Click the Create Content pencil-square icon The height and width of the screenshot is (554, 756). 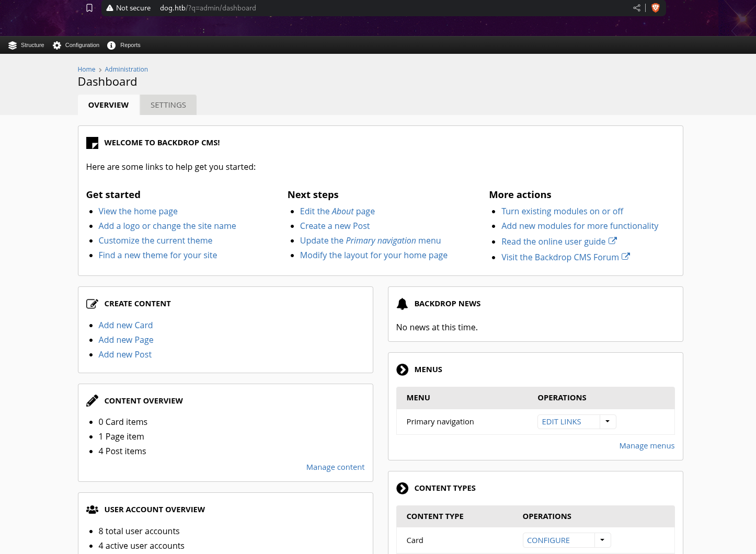pyautogui.click(x=92, y=304)
